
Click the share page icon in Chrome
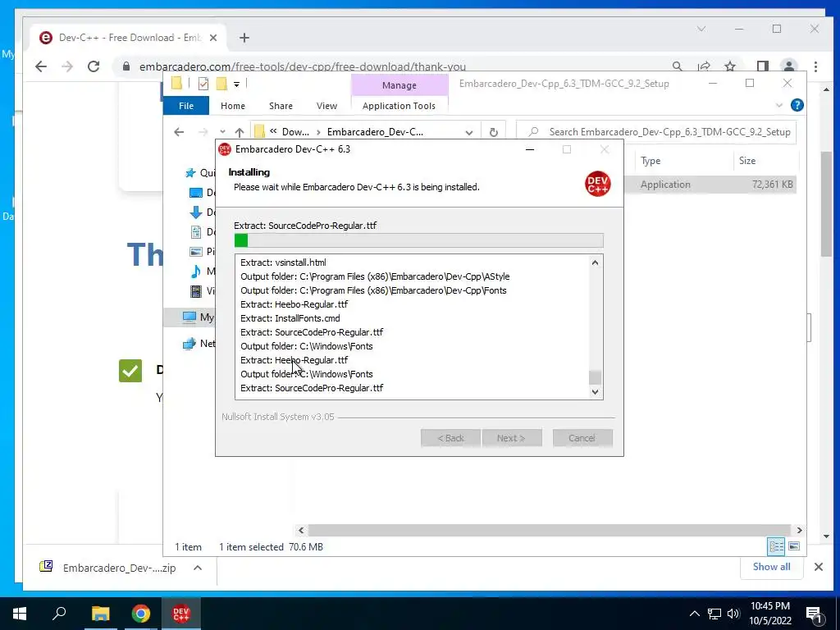pos(703,66)
